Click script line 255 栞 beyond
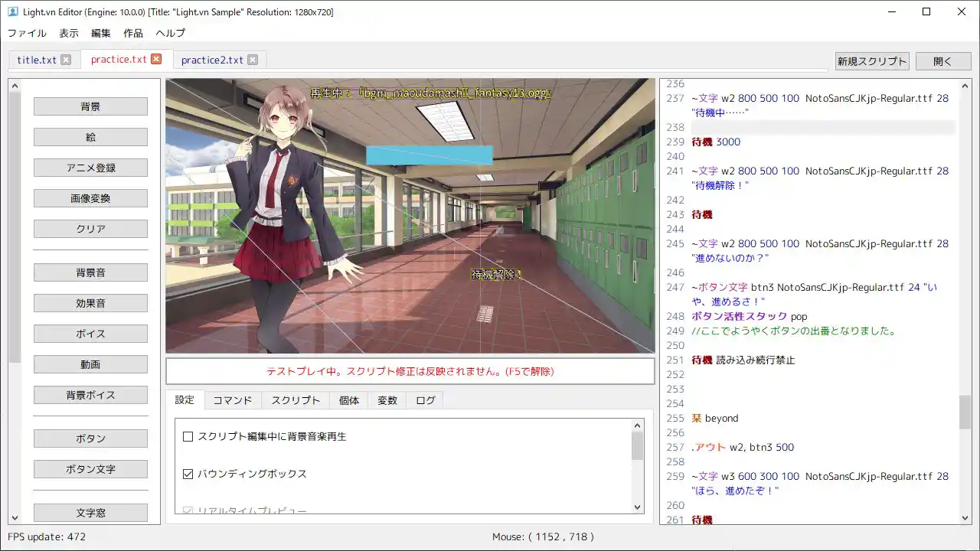 pyautogui.click(x=715, y=418)
